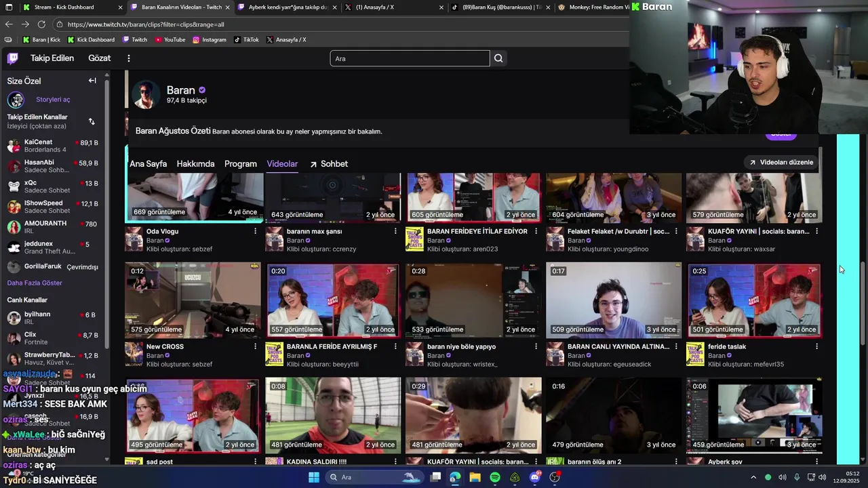Open Kick Dashboard bookmark
The image size is (868, 488).
point(91,40)
